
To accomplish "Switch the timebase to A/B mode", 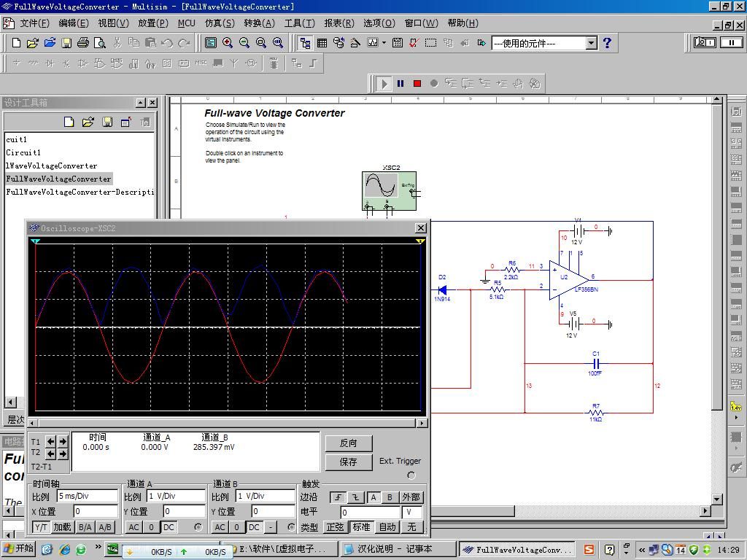I will (105, 527).
